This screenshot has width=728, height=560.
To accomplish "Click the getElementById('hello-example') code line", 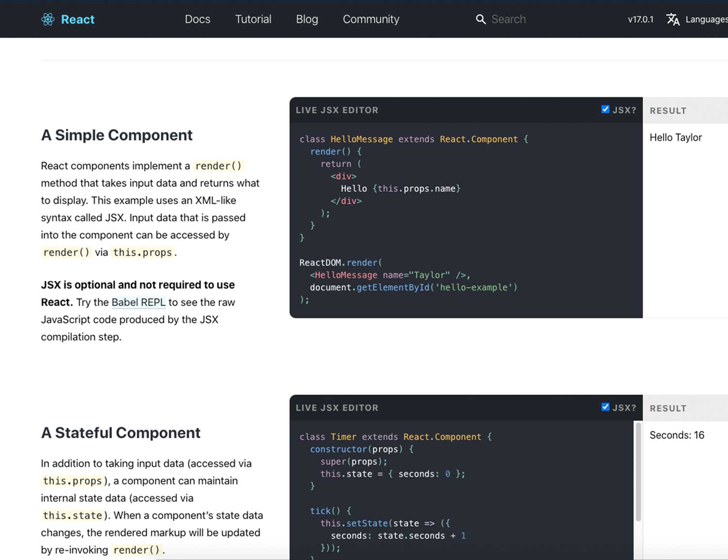I will tap(414, 287).
